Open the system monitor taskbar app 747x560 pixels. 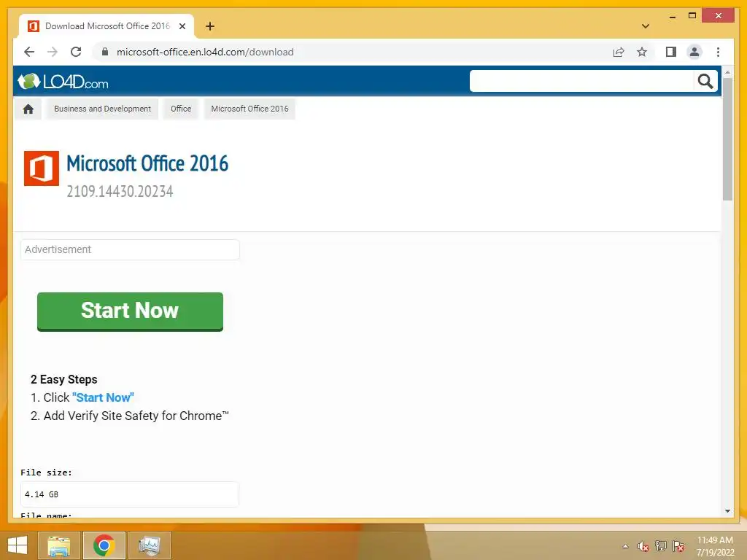tap(149, 545)
